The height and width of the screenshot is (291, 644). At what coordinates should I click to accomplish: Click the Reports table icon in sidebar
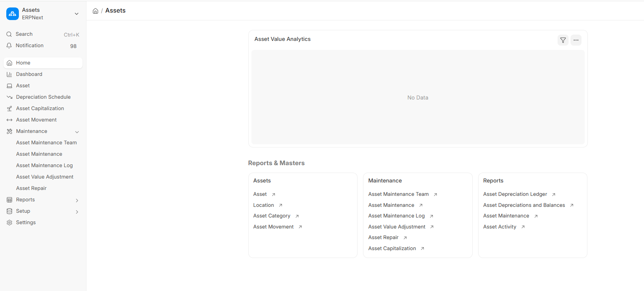pyautogui.click(x=9, y=200)
